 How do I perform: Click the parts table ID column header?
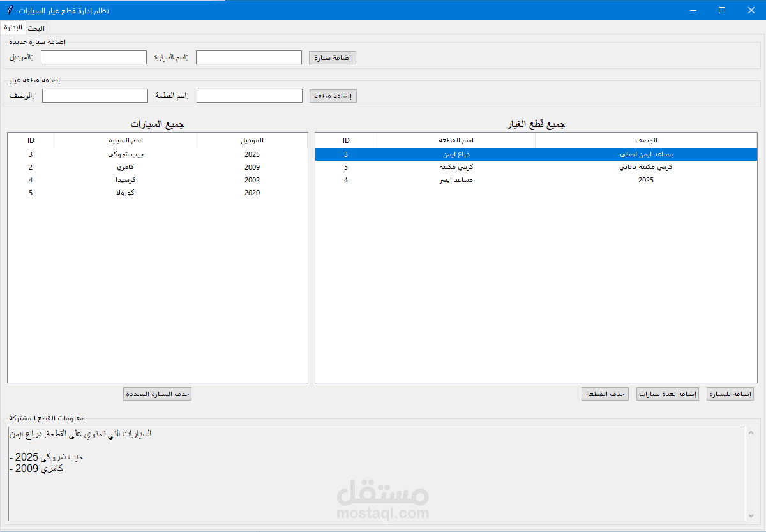pyautogui.click(x=346, y=140)
